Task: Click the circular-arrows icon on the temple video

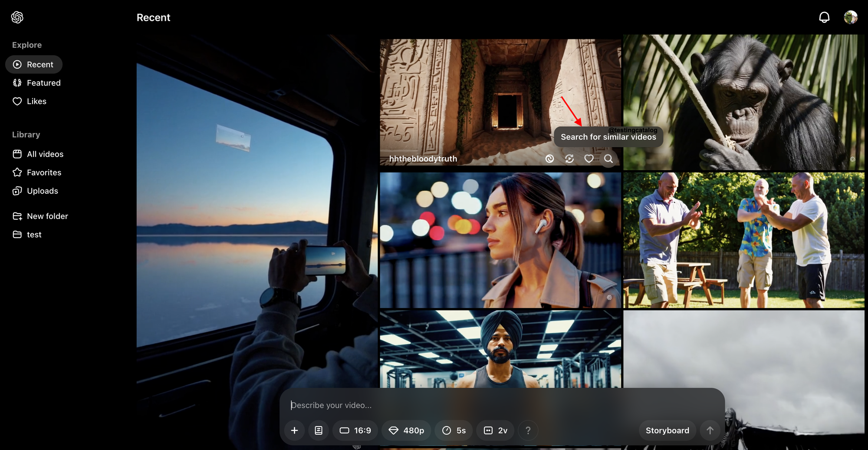Action: point(569,159)
